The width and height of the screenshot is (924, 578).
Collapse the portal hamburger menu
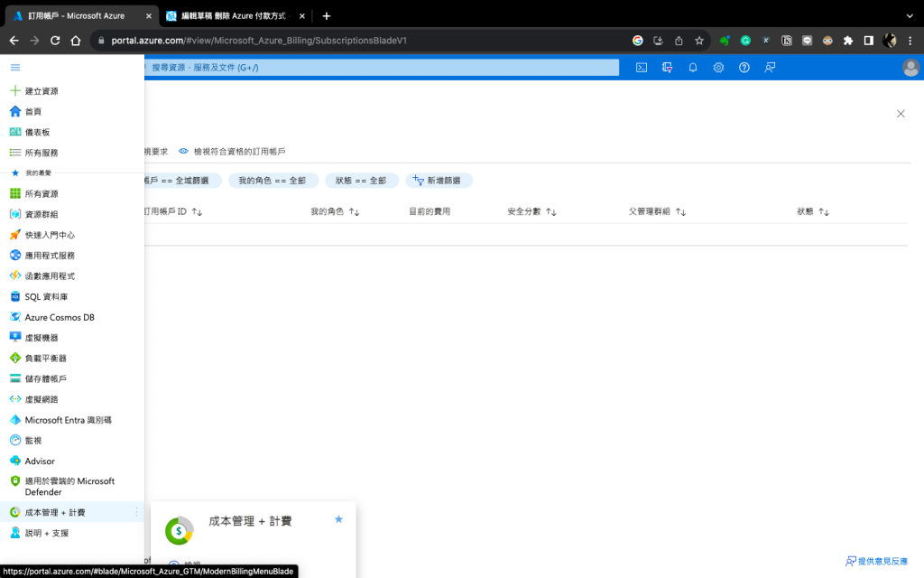pos(15,67)
